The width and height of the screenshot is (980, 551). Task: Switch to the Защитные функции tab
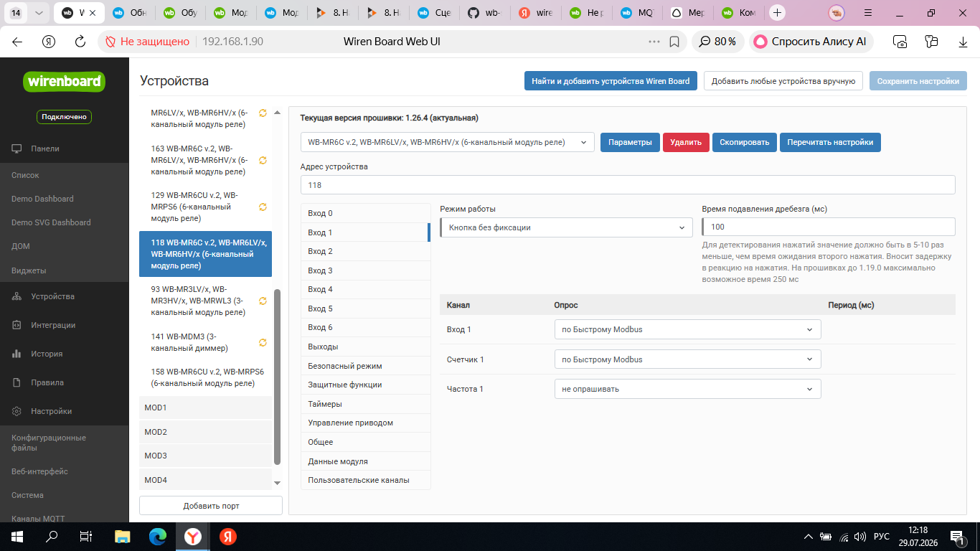click(365, 385)
